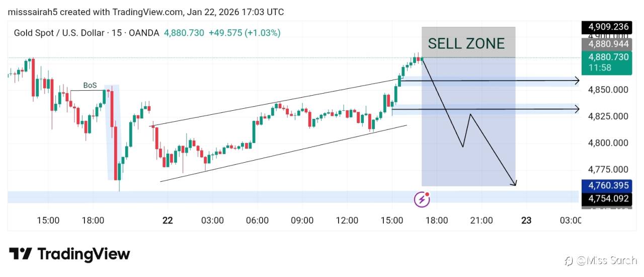Click the 4,850.000 price axis value
Screen dimensions: 644x277
608,90
